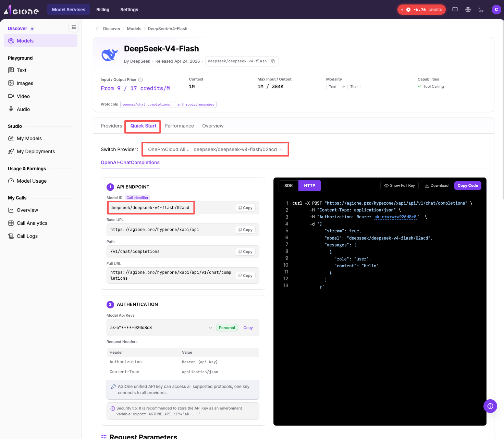Copy the Model ID value

(245, 208)
